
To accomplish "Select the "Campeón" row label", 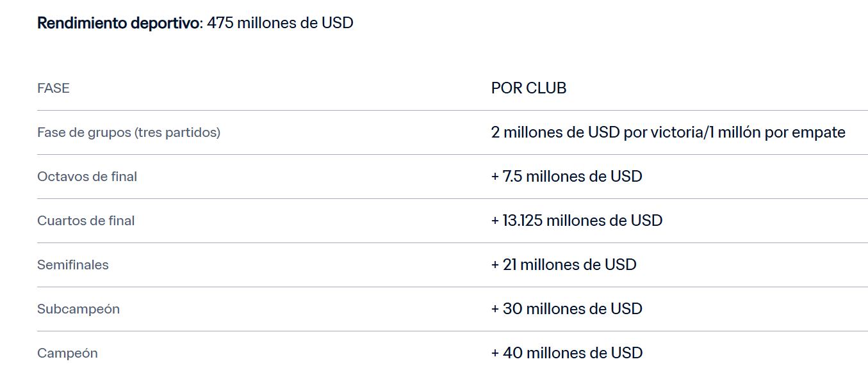I will [x=67, y=353].
